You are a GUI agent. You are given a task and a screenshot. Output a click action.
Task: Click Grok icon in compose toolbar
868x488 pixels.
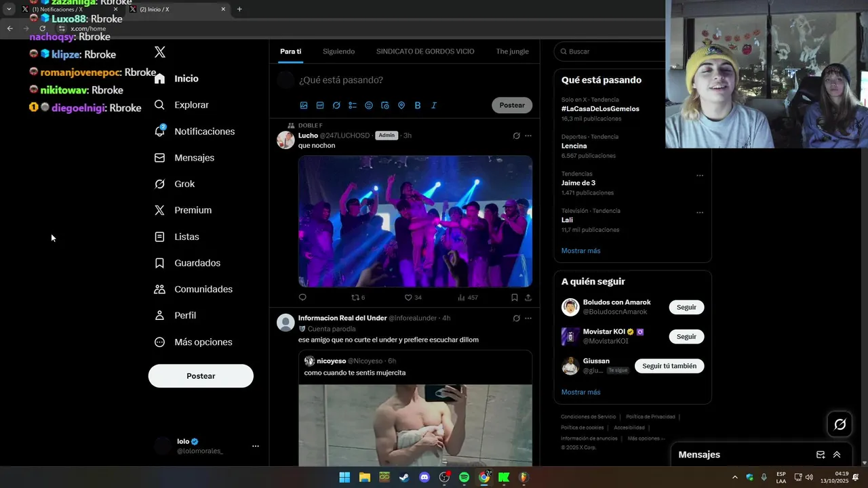coord(336,106)
